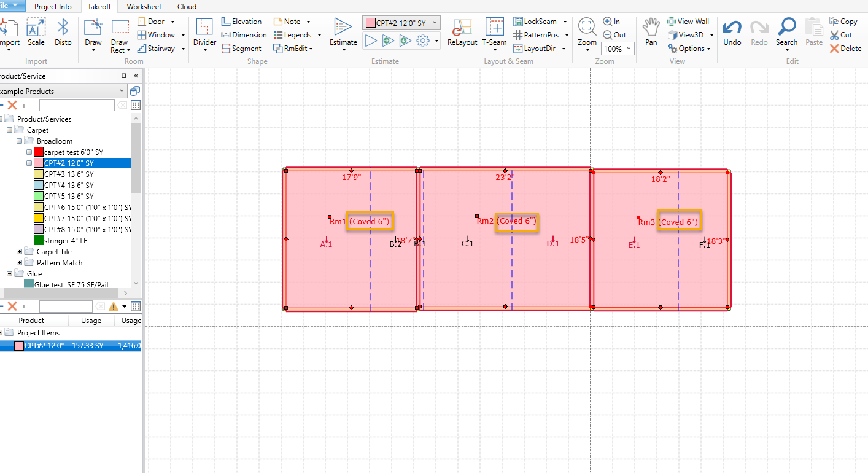Choose the Draw Rect tool
Image resolution: width=868 pixels, height=473 pixels.
[x=120, y=36]
